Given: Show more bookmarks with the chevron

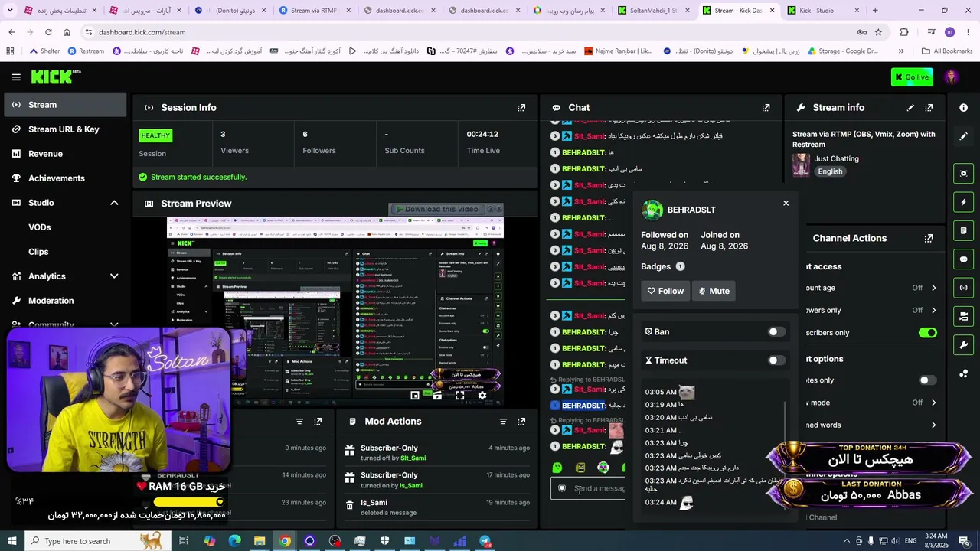Looking at the screenshot, I should [x=901, y=51].
